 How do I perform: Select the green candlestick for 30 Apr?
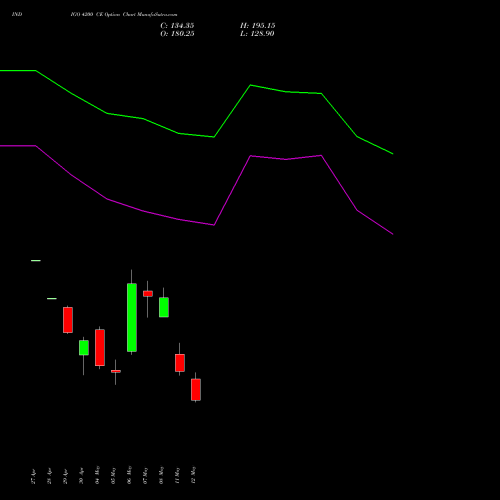pos(84,348)
